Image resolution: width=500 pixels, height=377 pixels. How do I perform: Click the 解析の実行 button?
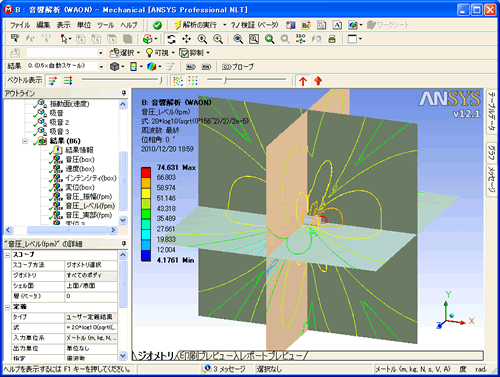point(196,25)
